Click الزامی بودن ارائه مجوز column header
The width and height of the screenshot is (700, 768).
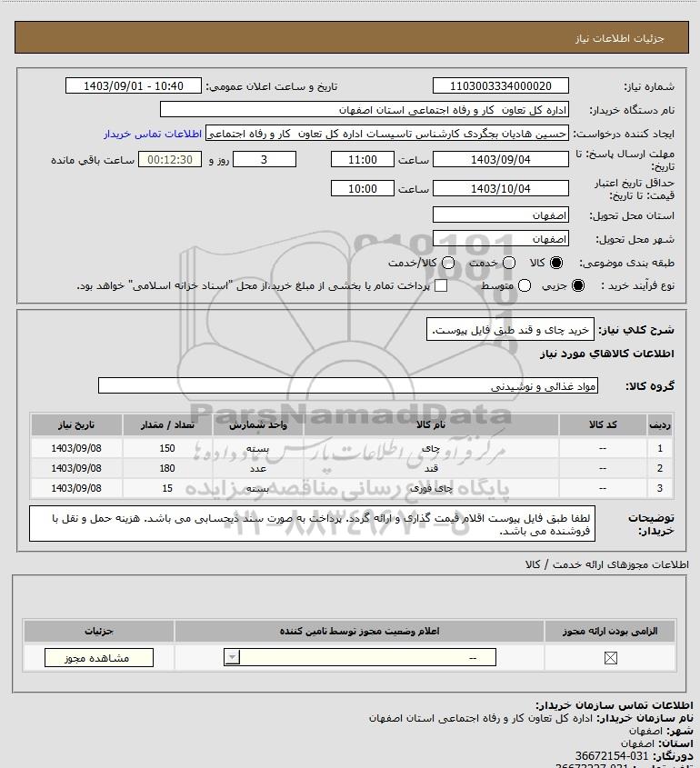[610, 631]
